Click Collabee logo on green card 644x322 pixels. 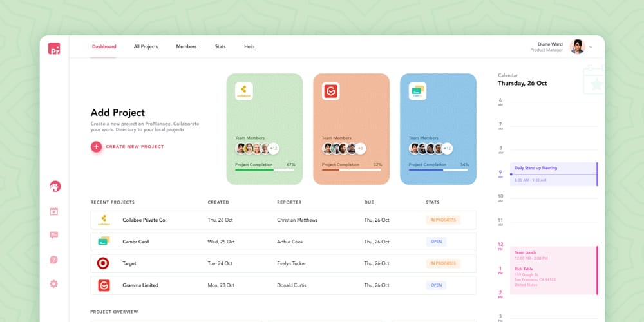(x=244, y=91)
